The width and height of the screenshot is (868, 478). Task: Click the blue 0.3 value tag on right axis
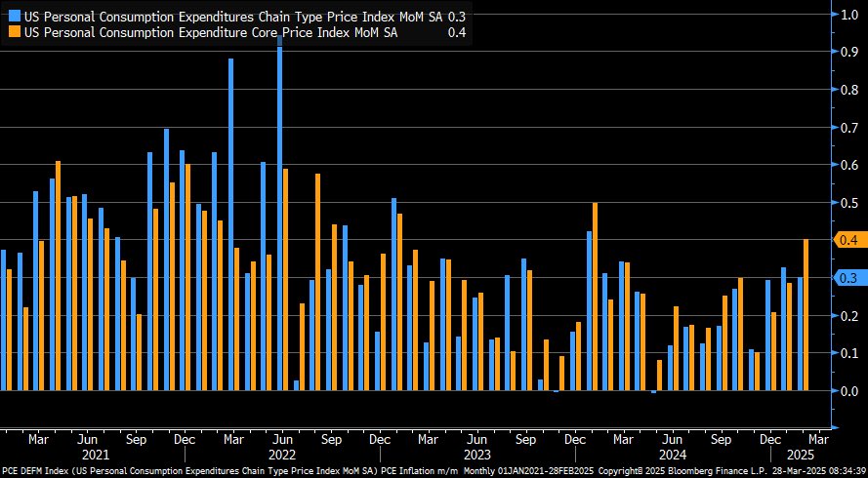(x=847, y=278)
